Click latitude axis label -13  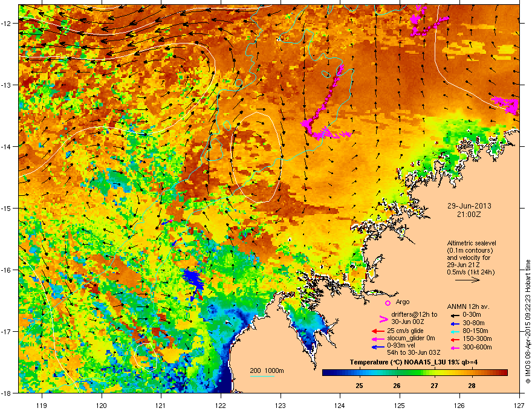click(x=7, y=85)
